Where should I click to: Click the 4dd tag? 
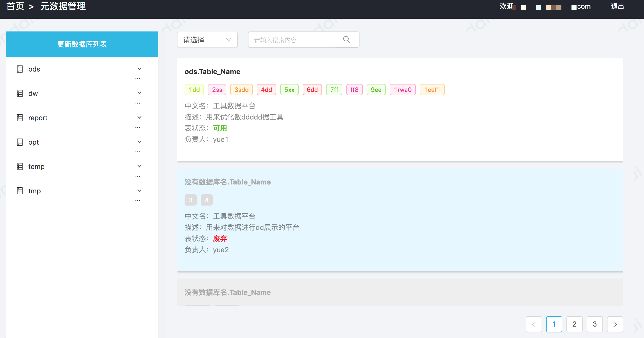266,90
